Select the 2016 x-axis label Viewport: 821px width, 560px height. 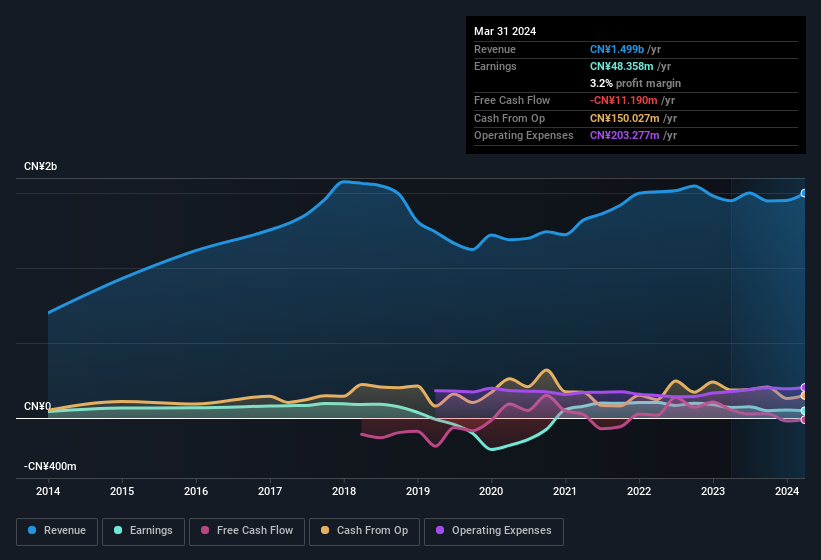196,491
